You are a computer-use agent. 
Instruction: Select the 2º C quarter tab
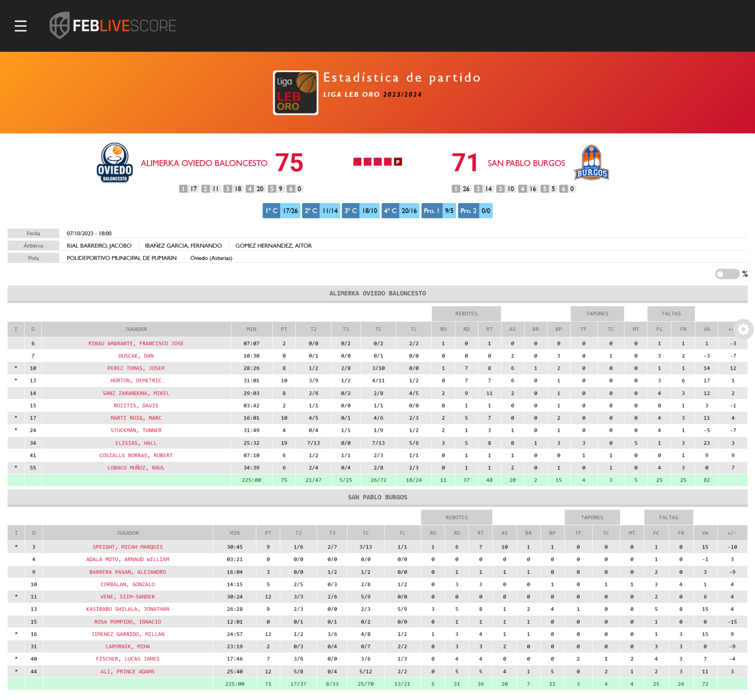[321, 211]
